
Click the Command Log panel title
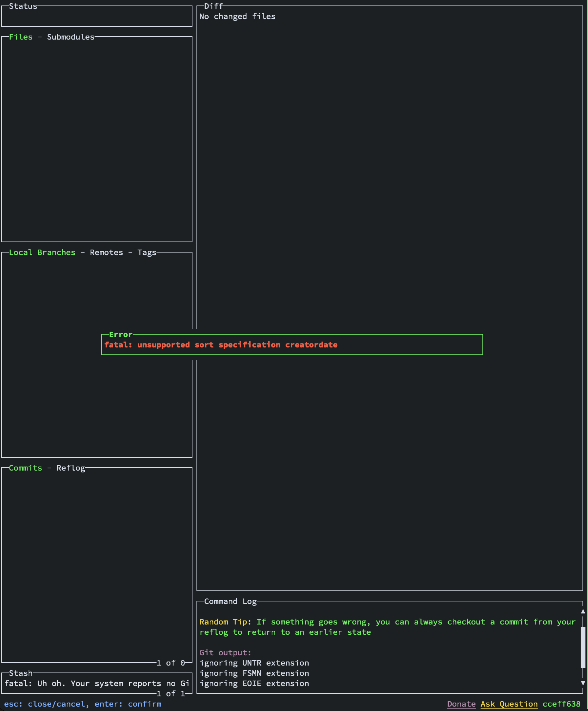[230, 601]
